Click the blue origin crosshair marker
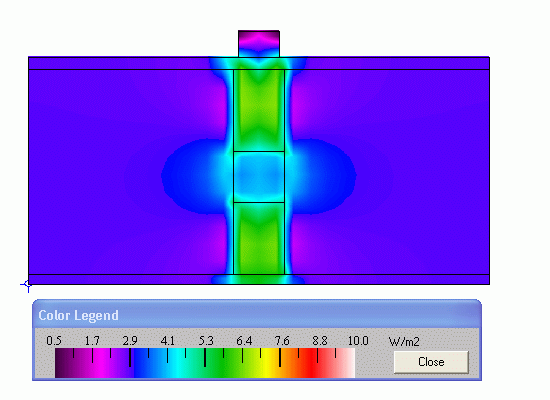Image resolution: width=550 pixels, height=400 pixels. [27, 285]
